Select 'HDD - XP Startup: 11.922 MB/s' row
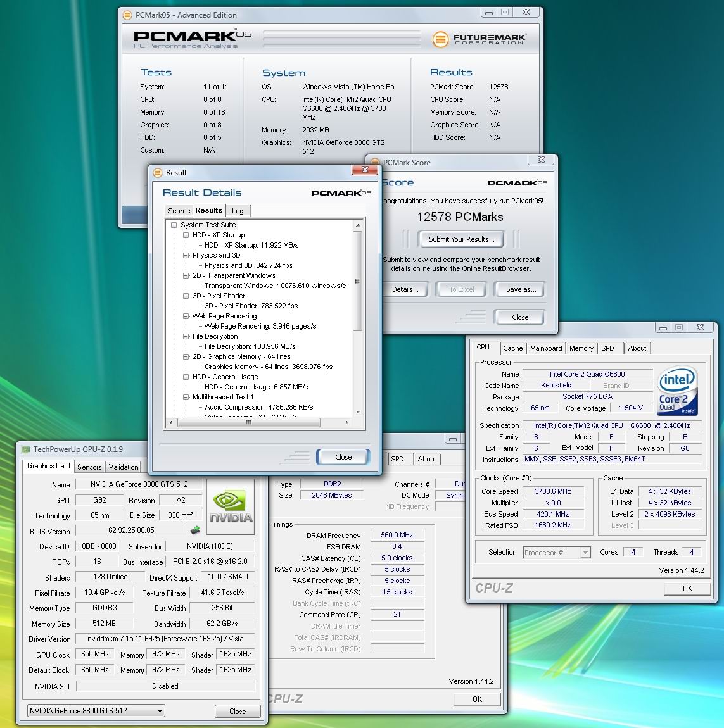This screenshot has width=724, height=728. click(251, 245)
